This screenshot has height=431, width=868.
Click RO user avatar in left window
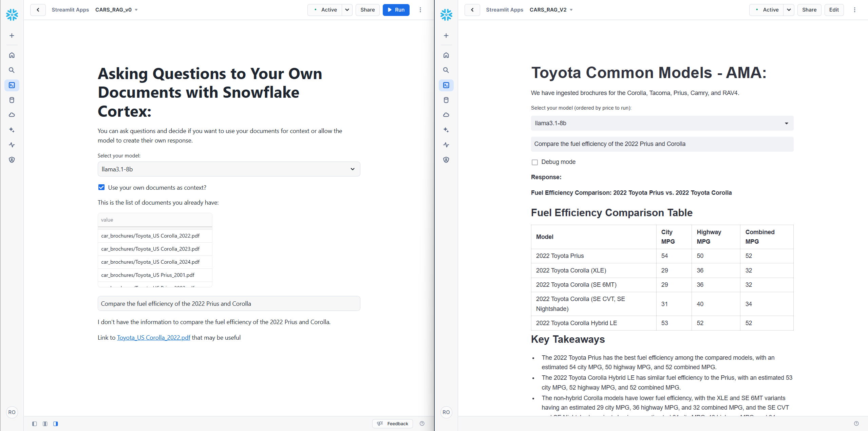click(x=12, y=412)
